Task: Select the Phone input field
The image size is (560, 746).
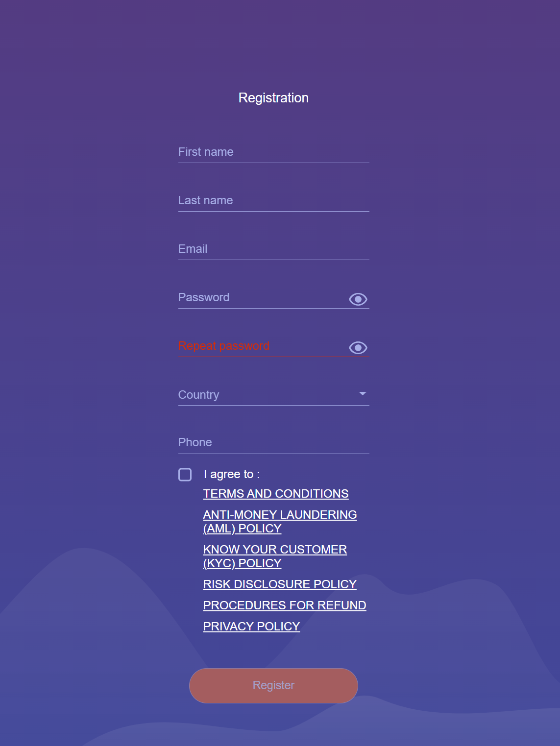Action: (273, 443)
